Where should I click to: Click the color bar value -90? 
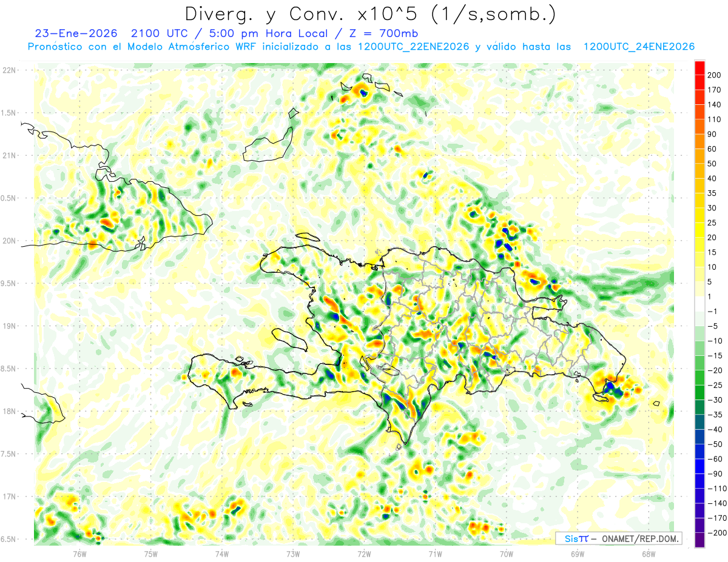[716, 473]
